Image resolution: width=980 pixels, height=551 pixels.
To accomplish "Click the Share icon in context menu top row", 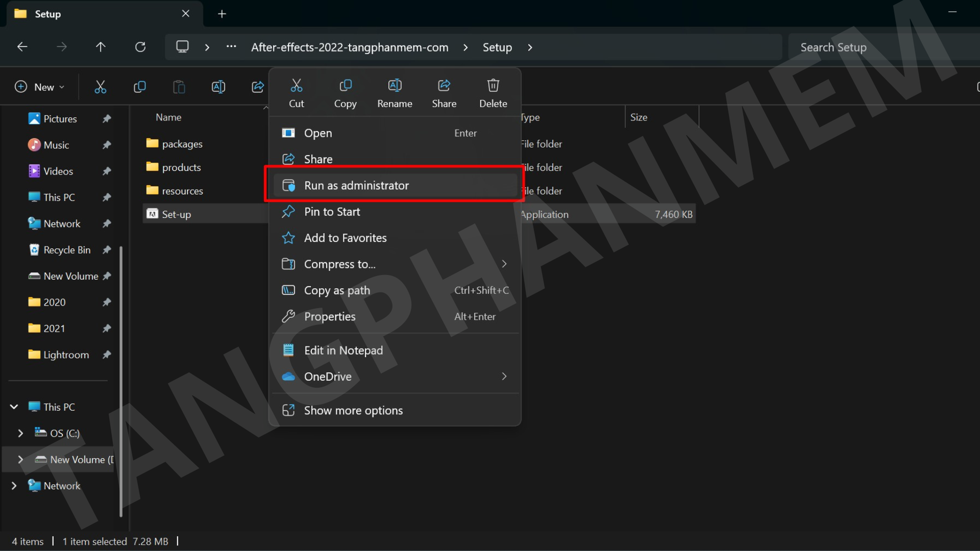I will coord(444,93).
